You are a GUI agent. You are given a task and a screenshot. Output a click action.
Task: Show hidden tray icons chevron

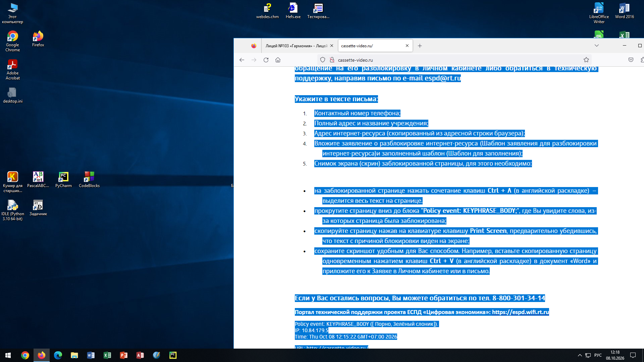tap(580, 355)
